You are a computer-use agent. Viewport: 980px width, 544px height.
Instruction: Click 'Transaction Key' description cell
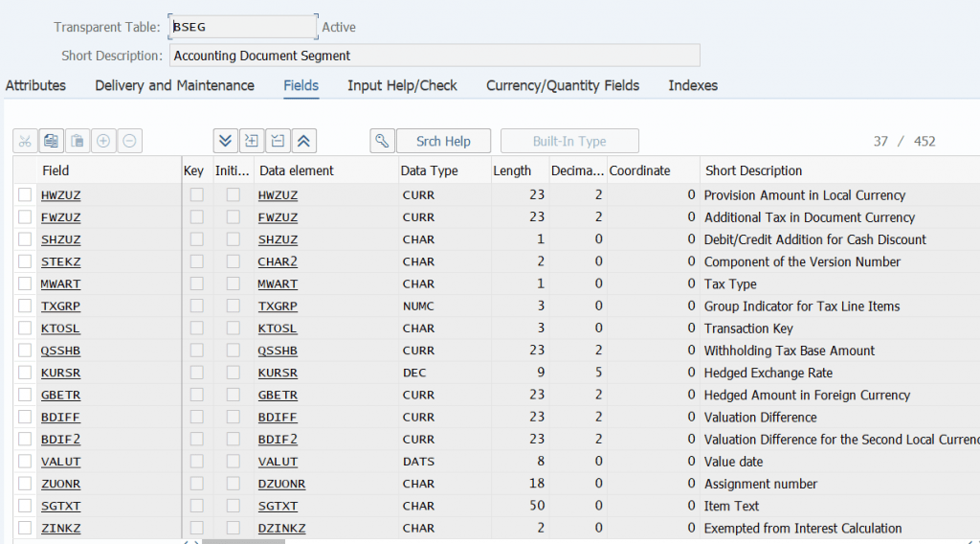pyautogui.click(x=748, y=329)
